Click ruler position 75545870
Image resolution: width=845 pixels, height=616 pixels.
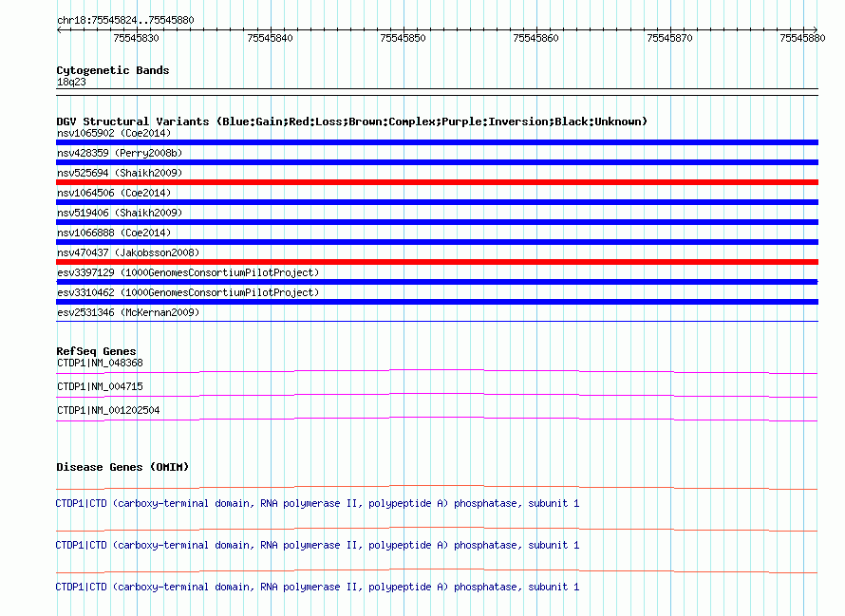click(x=670, y=38)
